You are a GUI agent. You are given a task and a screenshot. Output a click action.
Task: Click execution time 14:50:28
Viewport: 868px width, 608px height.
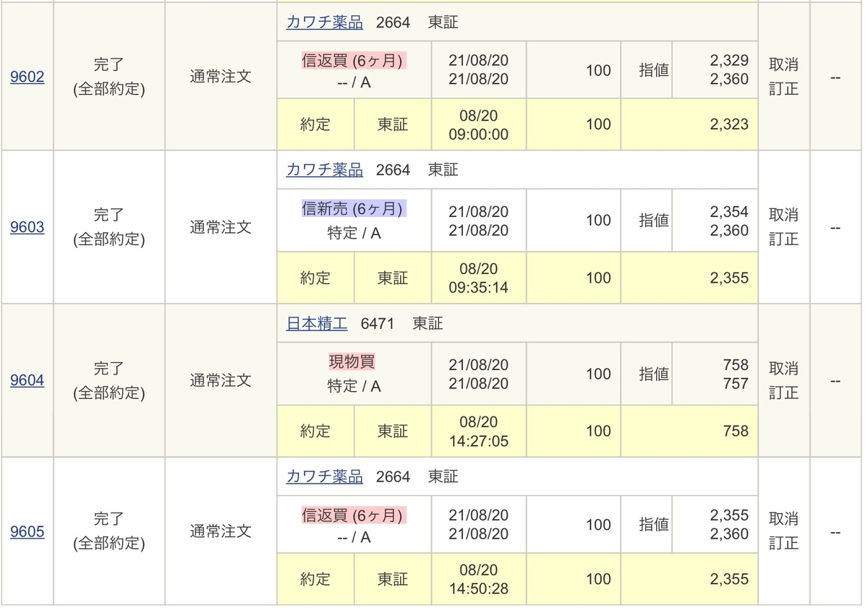479,589
